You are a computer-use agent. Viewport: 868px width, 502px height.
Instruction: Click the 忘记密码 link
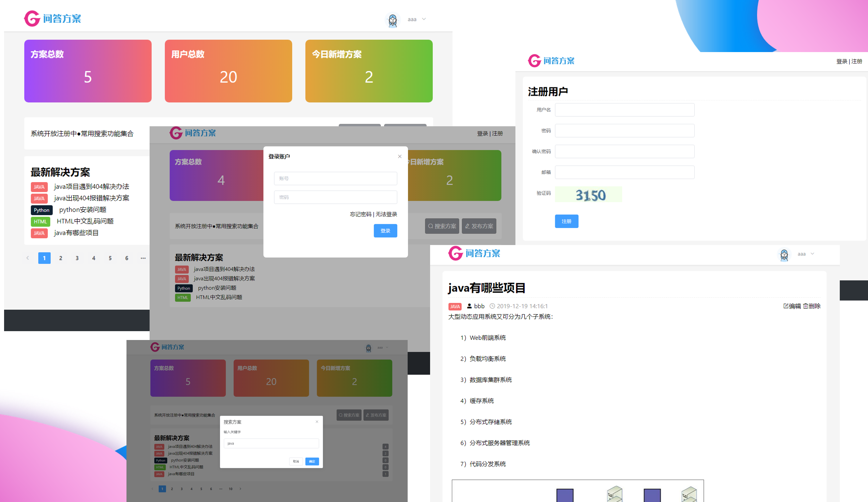[x=360, y=214]
